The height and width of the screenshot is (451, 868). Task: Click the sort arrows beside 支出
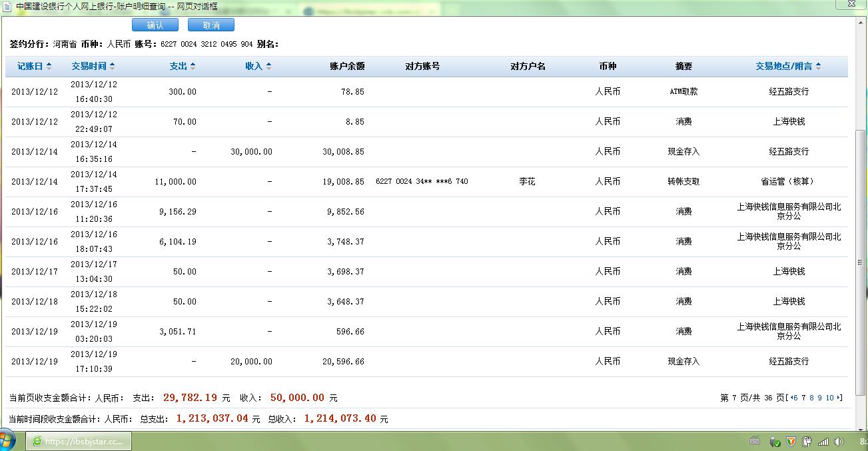click(x=193, y=67)
